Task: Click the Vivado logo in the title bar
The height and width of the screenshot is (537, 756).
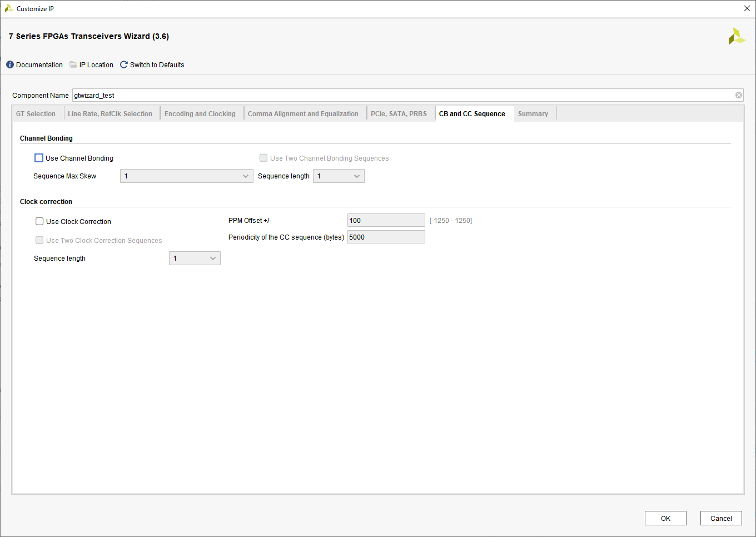Action: pos(9,8)
